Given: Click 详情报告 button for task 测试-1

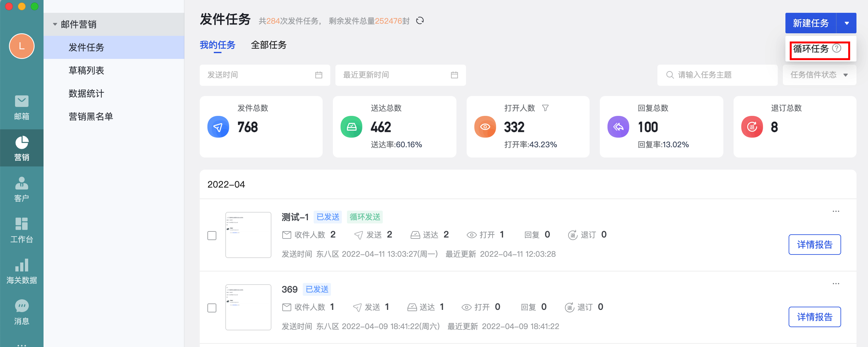Looking at the screenshot, I should 815,245.
